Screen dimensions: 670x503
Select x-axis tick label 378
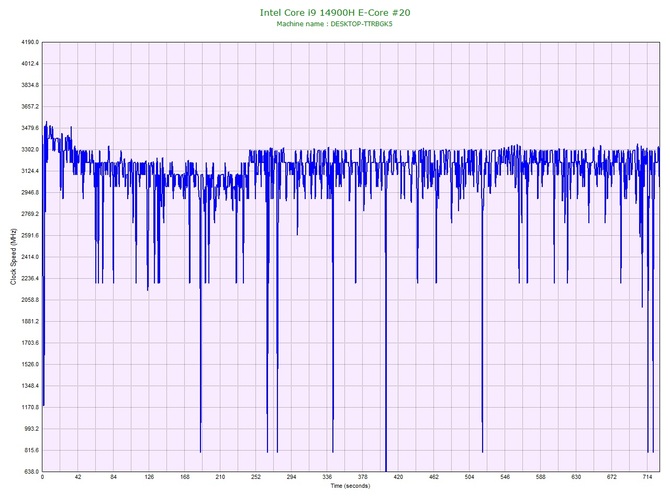[x=362, y=477]
